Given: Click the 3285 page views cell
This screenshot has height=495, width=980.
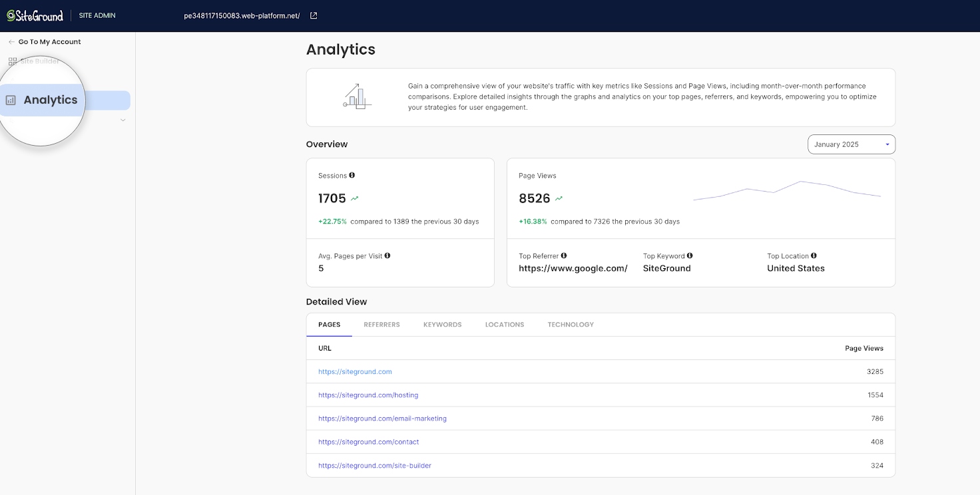Looking at the screenshot, I should pos(875,372).
